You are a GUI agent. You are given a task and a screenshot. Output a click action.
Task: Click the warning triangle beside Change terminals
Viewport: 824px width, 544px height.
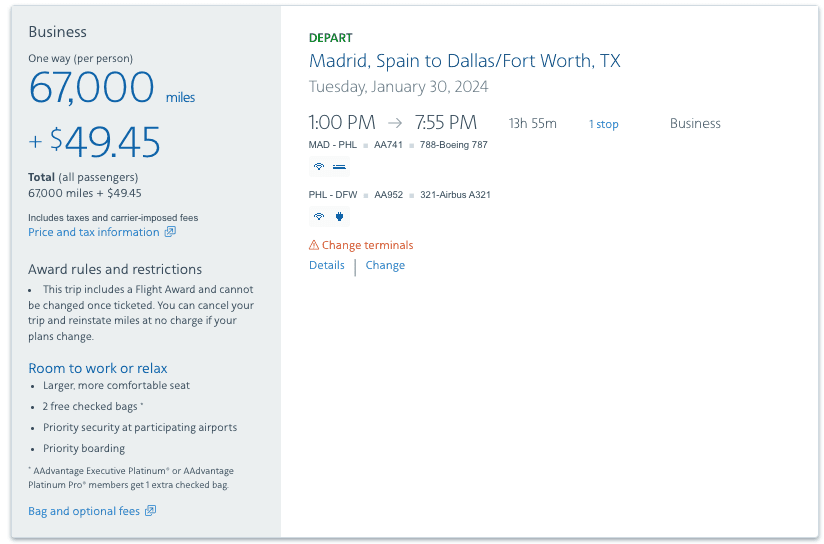[314, 245]
